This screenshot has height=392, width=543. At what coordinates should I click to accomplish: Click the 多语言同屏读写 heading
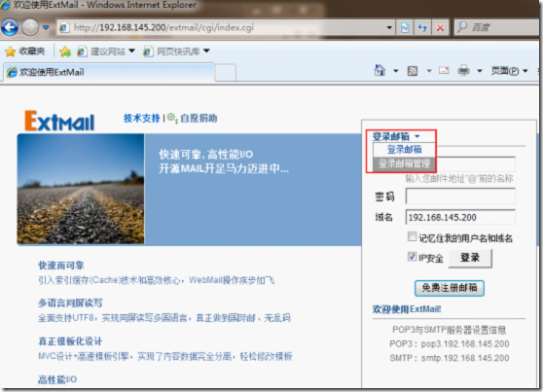pyautogui.click(x=70, y=303)
